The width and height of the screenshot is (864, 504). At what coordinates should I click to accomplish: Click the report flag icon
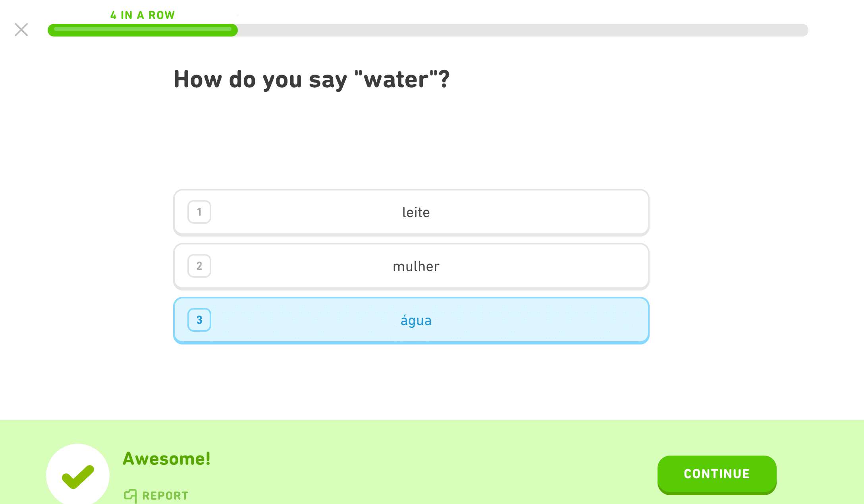click(x=130, y=495)
